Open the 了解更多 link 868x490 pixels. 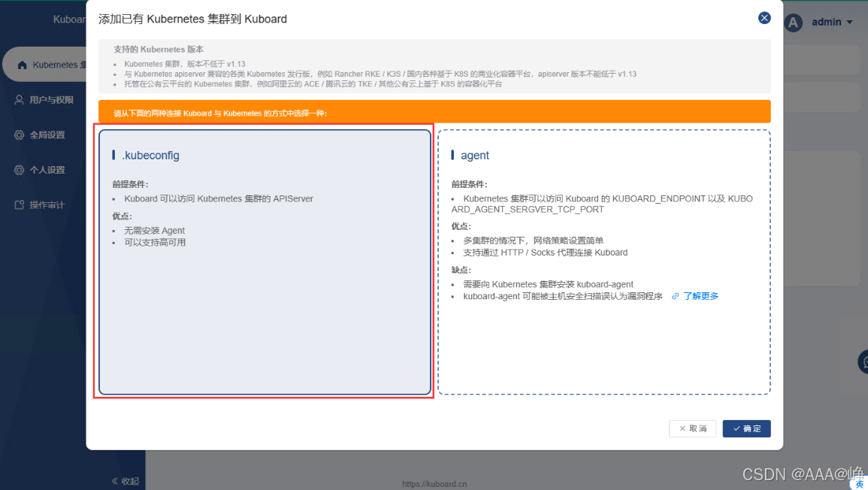coord(701,296)
